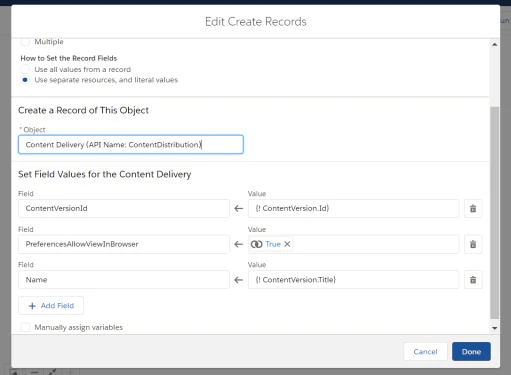
Task: Click the plus icon on Add Field
Action: coord(32,306)
